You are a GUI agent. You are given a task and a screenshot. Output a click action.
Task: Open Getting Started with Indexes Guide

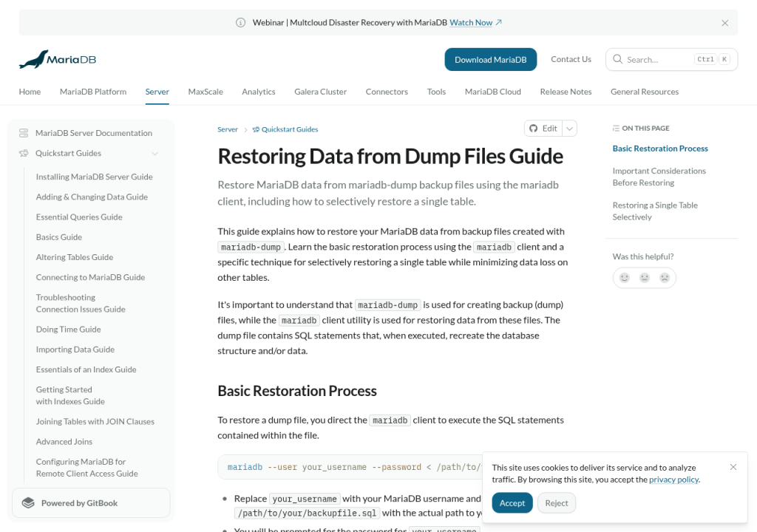(70, 395)
